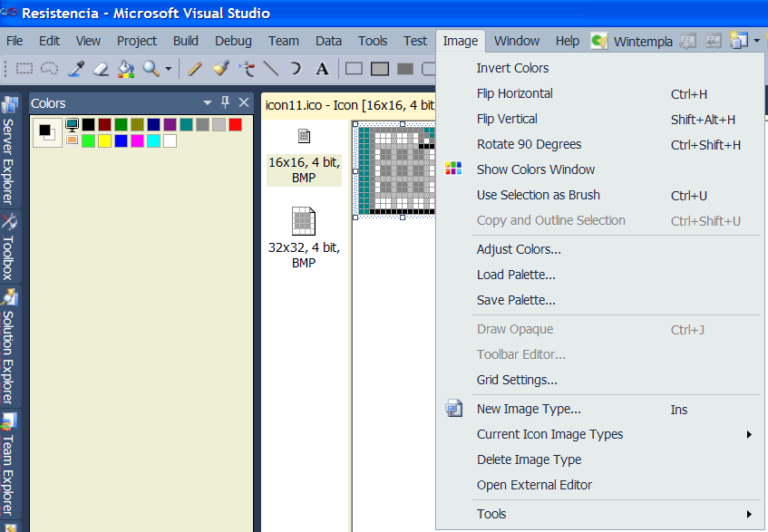
Task: Open the Window menu
Action: (517, 41)
